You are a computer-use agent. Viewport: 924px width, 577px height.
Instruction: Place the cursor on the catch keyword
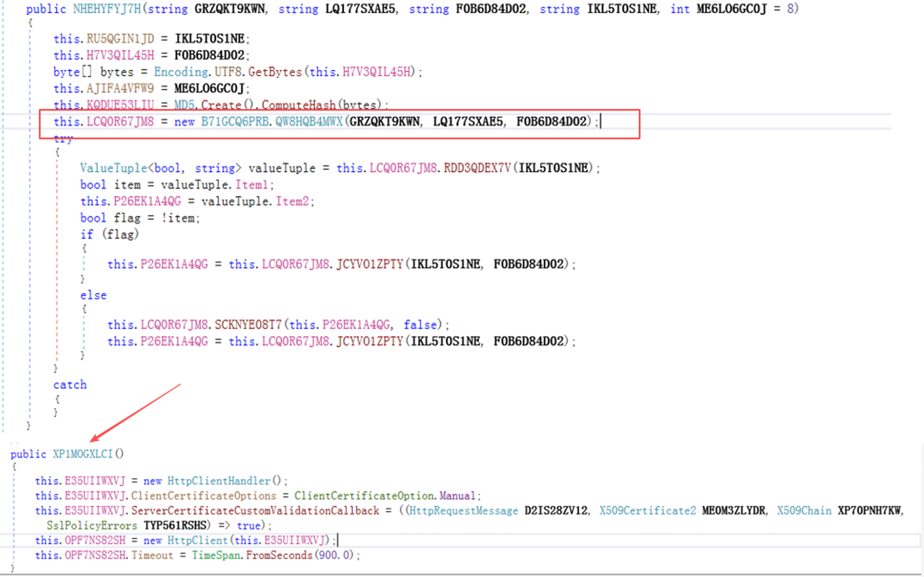coord(70,385)
